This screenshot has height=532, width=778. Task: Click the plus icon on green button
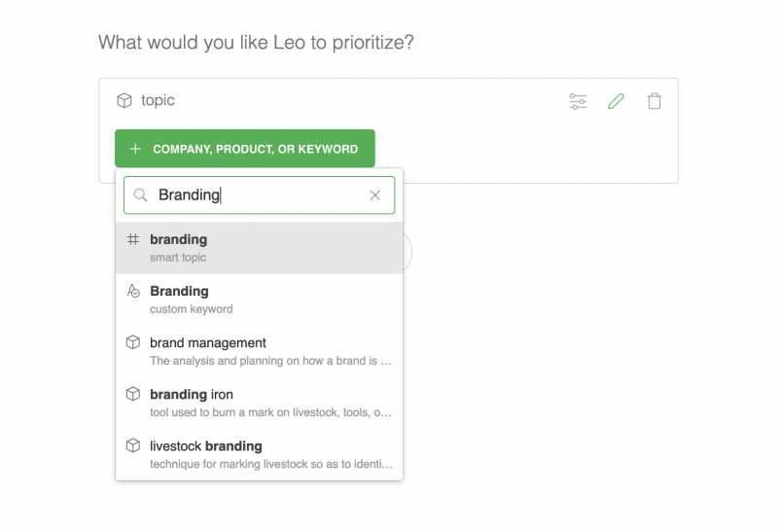[x=135, y=149]
